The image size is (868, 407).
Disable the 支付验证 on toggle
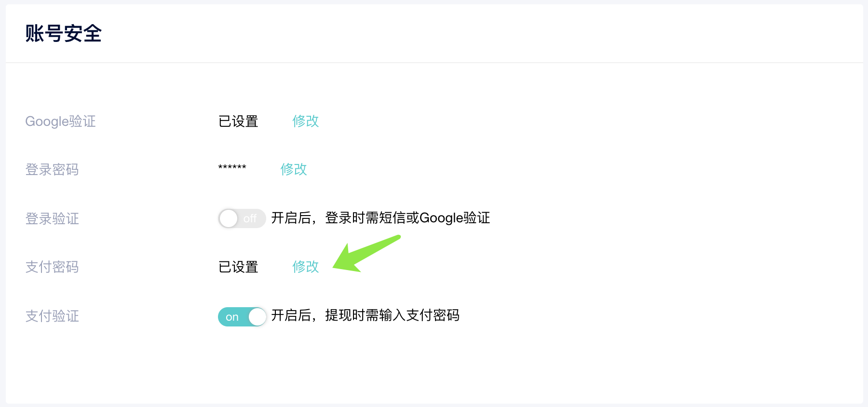242,317
